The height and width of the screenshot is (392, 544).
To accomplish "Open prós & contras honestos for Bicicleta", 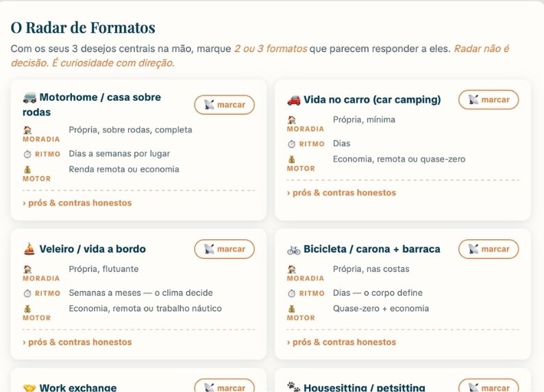I will [341, 342].
